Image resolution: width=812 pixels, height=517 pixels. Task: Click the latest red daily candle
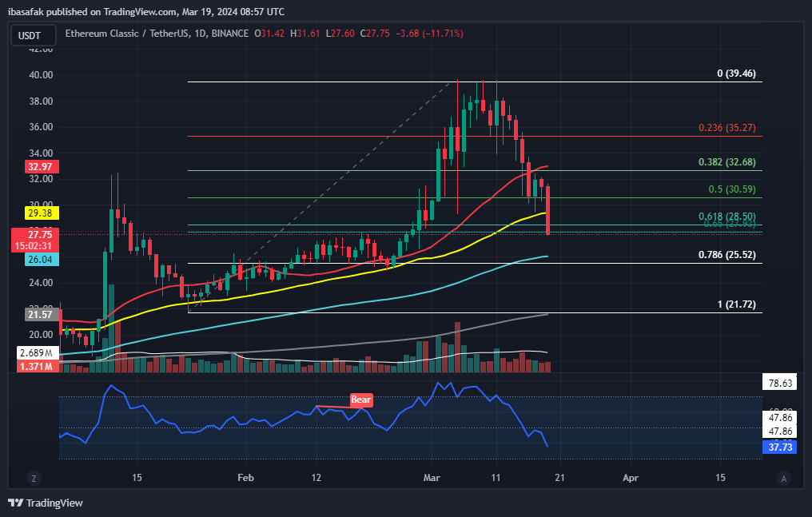[x=547, y=209]
